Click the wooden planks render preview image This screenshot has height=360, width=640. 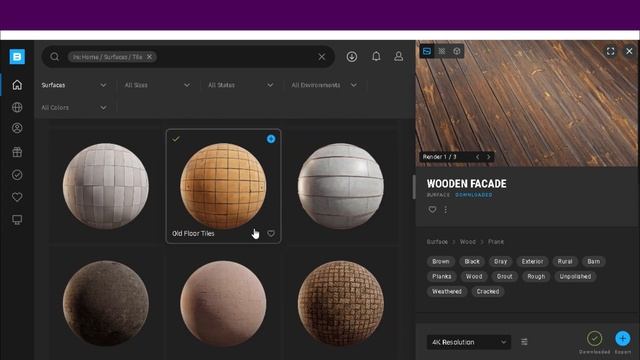click(x=527, y=104)
